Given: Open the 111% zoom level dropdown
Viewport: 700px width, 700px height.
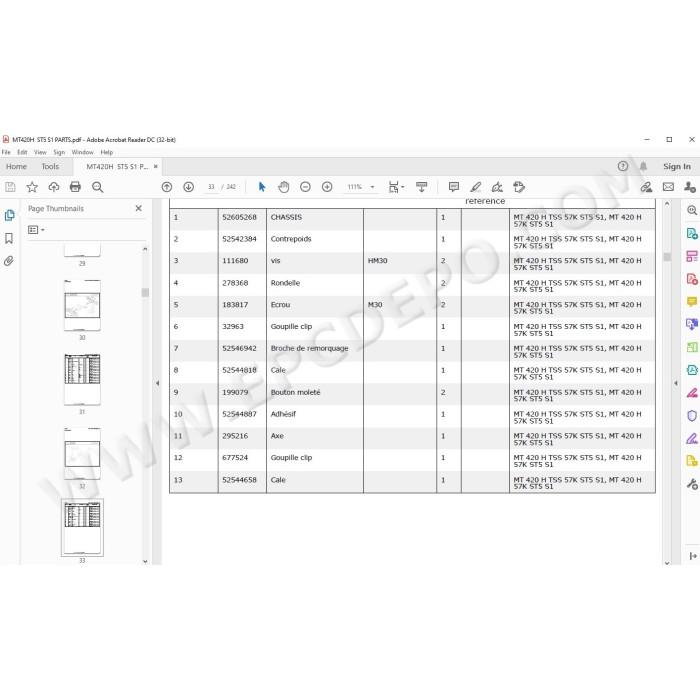Looking at the screenshot, I should 361,187.
